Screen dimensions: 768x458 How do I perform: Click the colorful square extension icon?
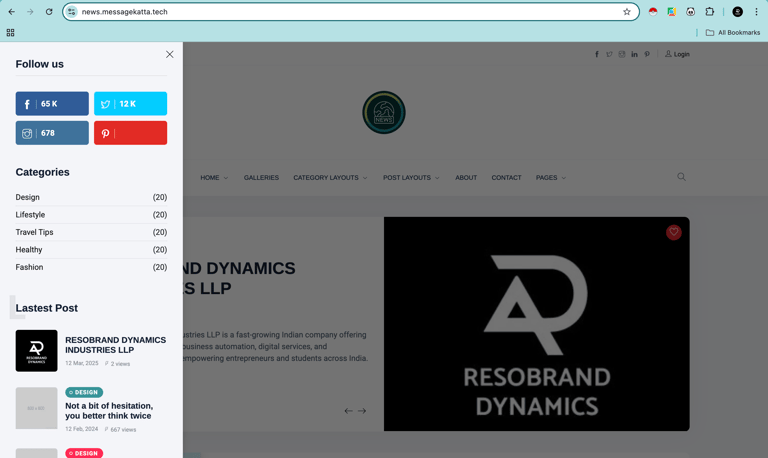click(672, 12)
